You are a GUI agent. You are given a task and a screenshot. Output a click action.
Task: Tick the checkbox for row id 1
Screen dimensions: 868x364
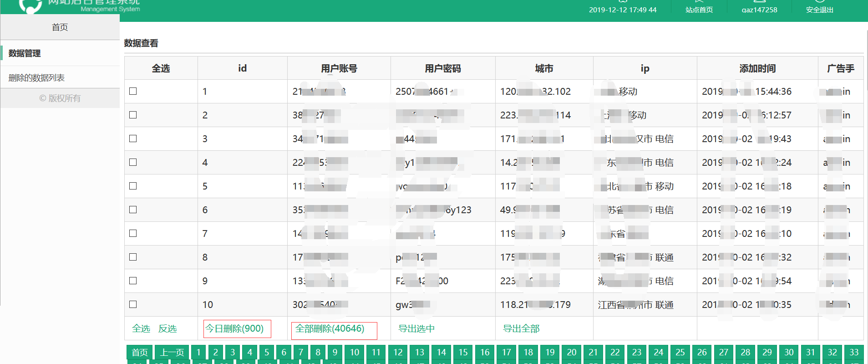tap(133, 91)
